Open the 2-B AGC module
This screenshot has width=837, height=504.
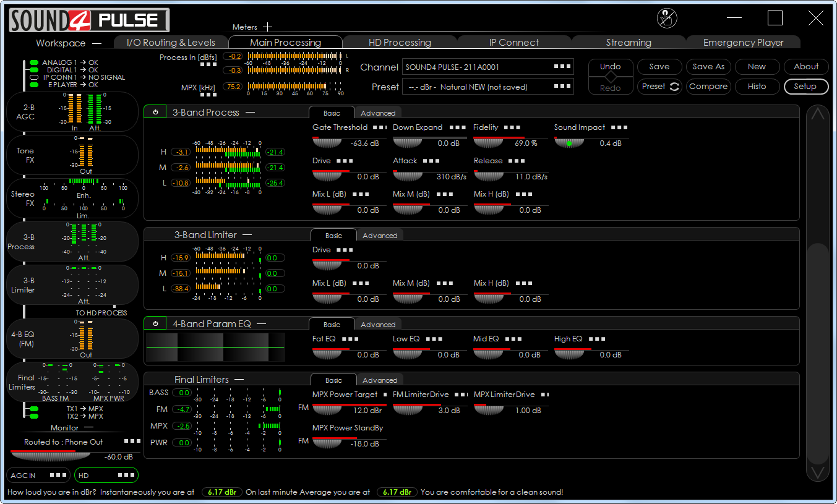point(72,112)
